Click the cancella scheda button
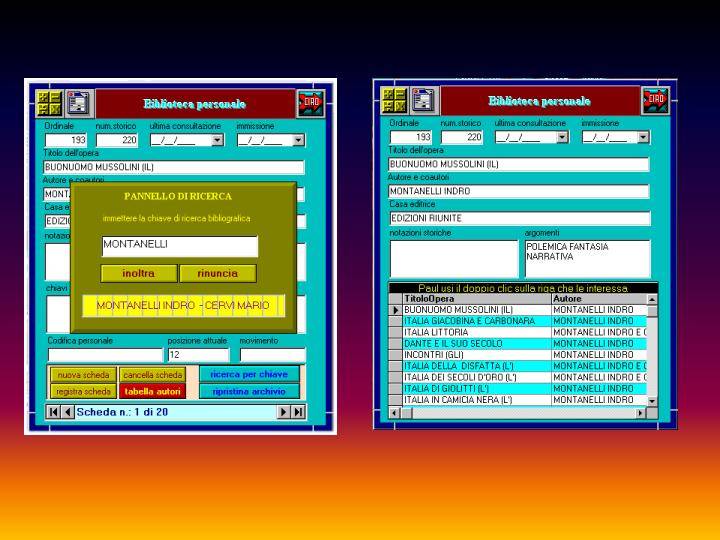 (x=152, y=375)
